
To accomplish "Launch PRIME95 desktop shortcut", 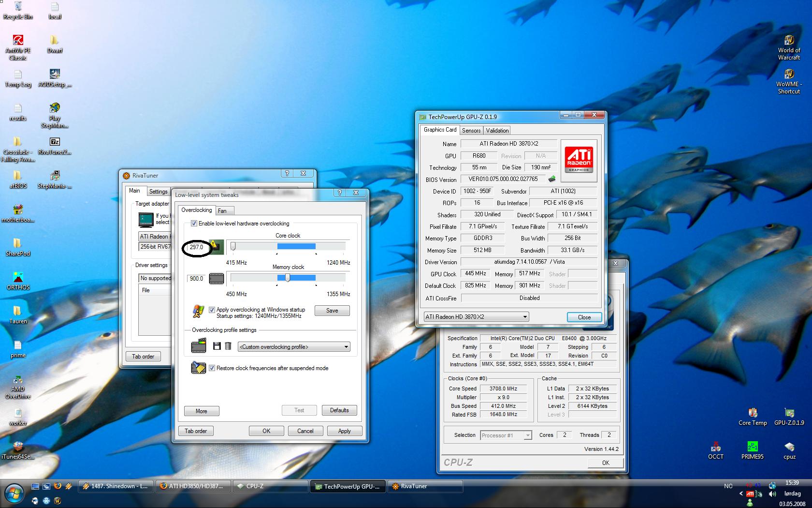I will pos(753,450).
